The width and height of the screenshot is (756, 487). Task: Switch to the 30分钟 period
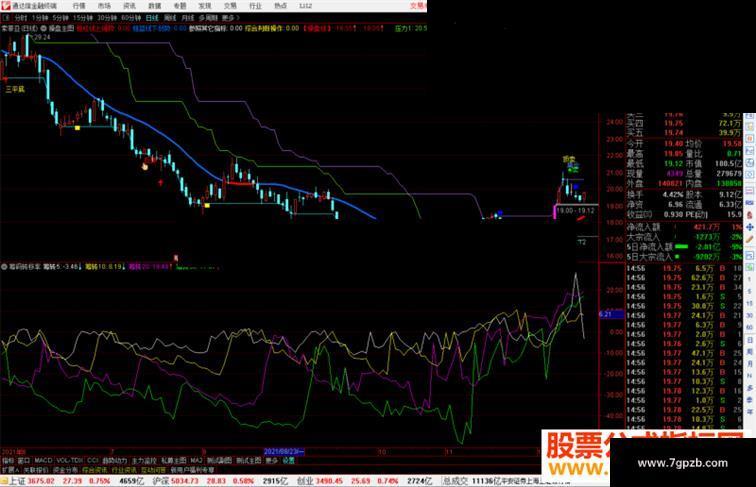(x=107, y=18)
